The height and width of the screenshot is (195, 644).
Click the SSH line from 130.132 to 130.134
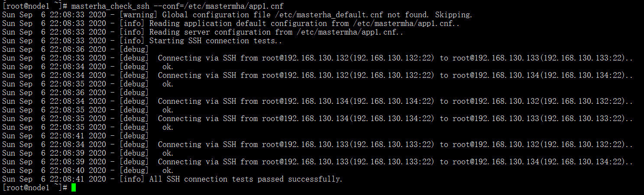click(395, 75)
